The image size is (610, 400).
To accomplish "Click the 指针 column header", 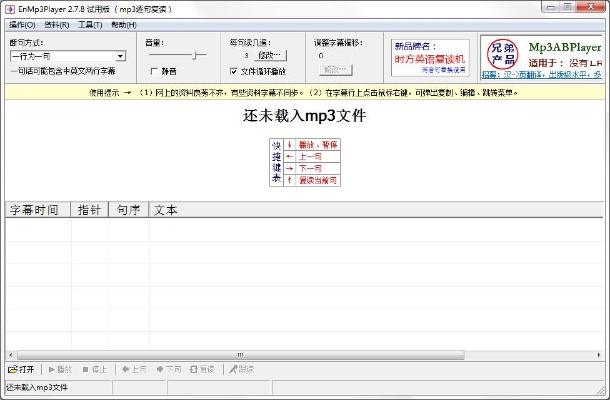I will tap(89, 210).
